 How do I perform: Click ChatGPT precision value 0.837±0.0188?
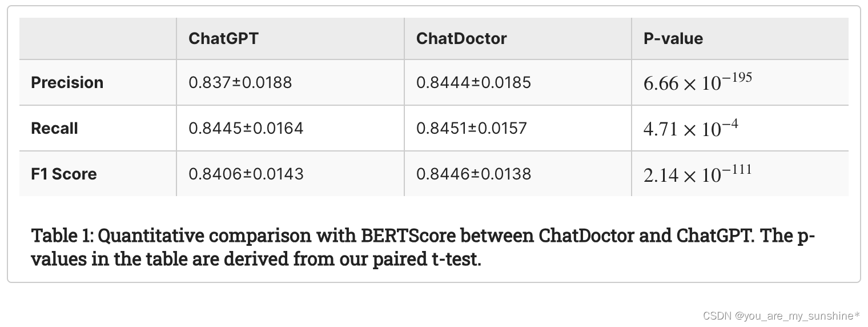click(x=240, y=82)
